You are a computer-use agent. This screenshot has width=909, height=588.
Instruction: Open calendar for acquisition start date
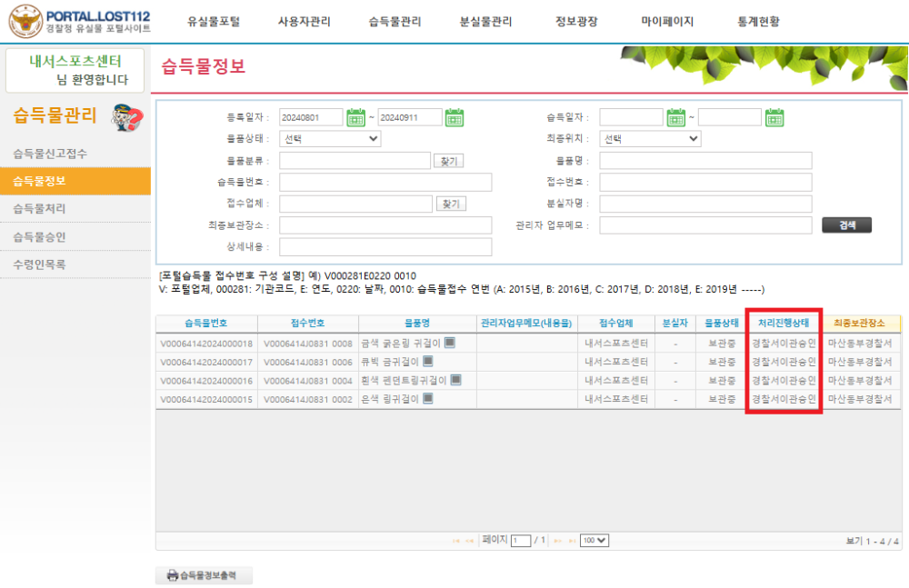[676, 118]
